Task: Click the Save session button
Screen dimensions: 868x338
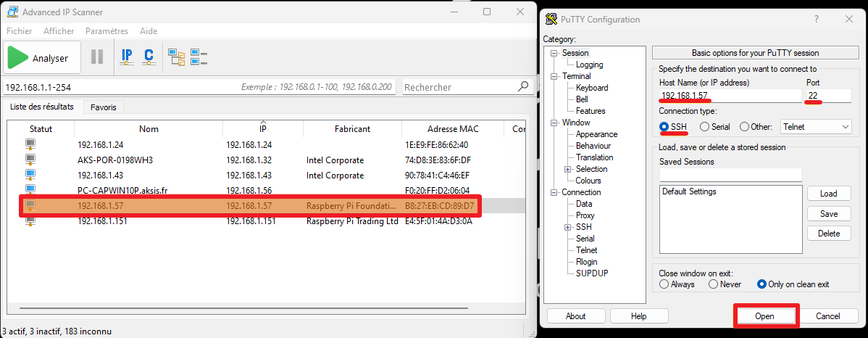Action: pyautogui.click(x=829, y=214)
